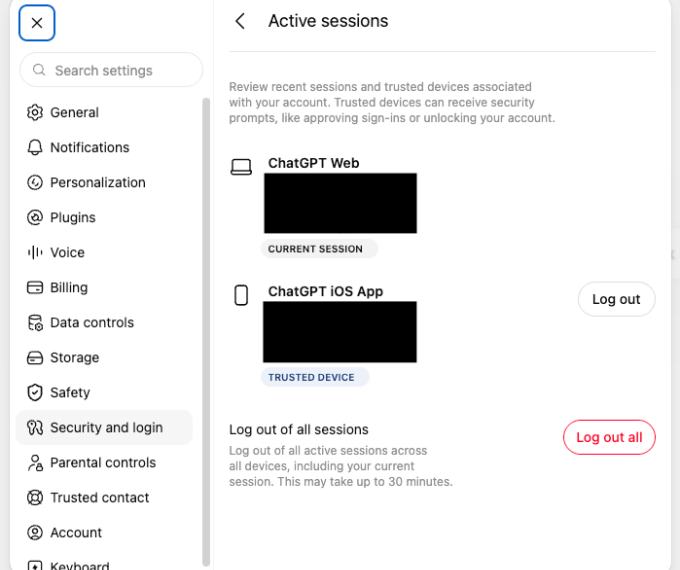This screenshot has height=570, width=680.
Task: Open Billing via the card icon
Action: pos(35,288)
